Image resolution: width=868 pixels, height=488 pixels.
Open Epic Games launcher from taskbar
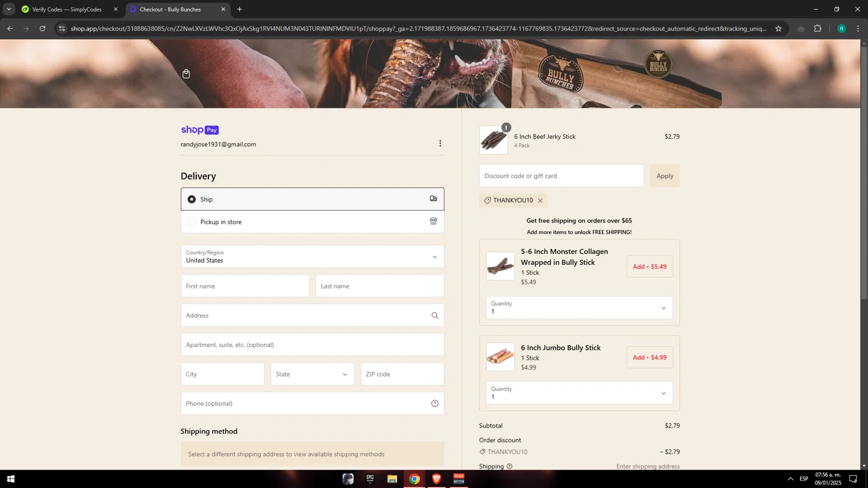click(x=370, y=479)
